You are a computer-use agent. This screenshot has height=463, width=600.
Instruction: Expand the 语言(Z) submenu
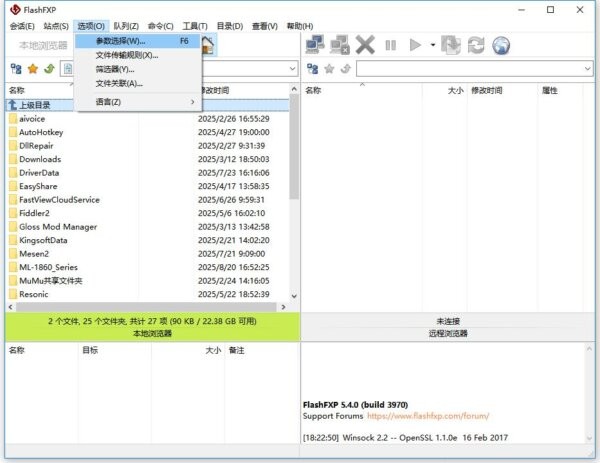[x=138, y=102]
